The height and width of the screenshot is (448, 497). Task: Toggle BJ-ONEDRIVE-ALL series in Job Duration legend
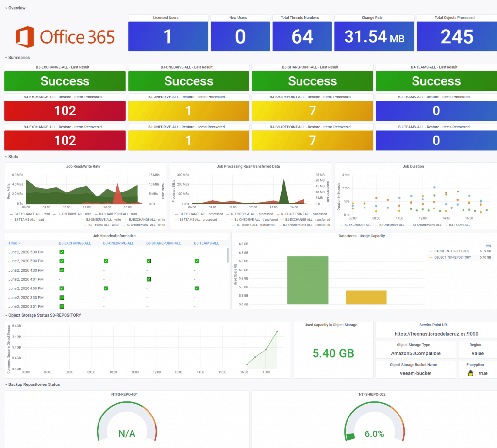pos(392,225)
